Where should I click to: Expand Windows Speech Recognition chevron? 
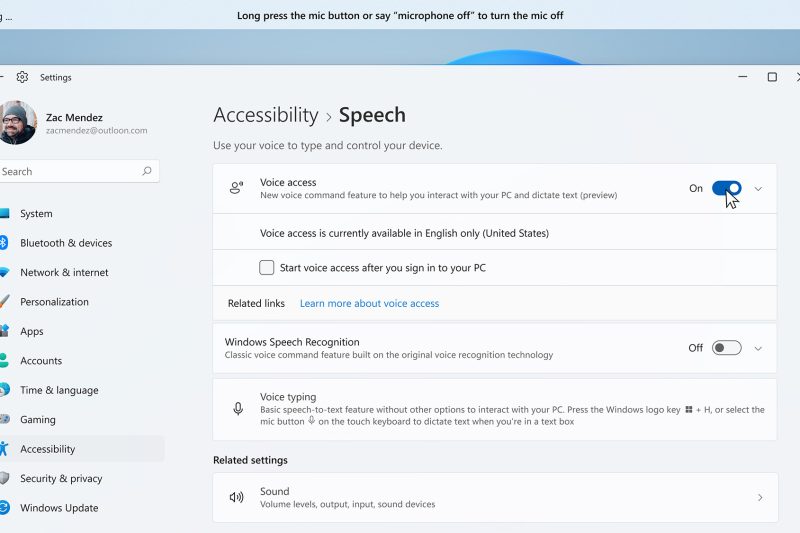tap(758, 348)
